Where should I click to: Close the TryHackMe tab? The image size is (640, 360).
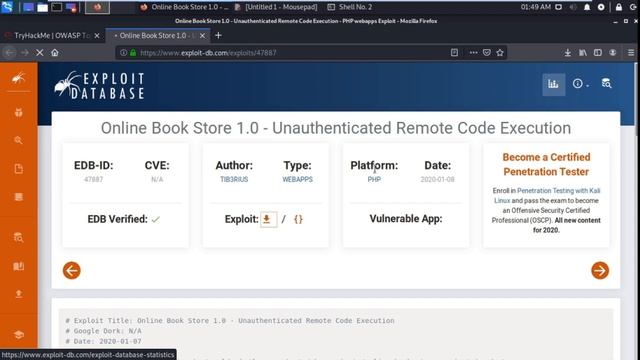(x=97, y=36)
